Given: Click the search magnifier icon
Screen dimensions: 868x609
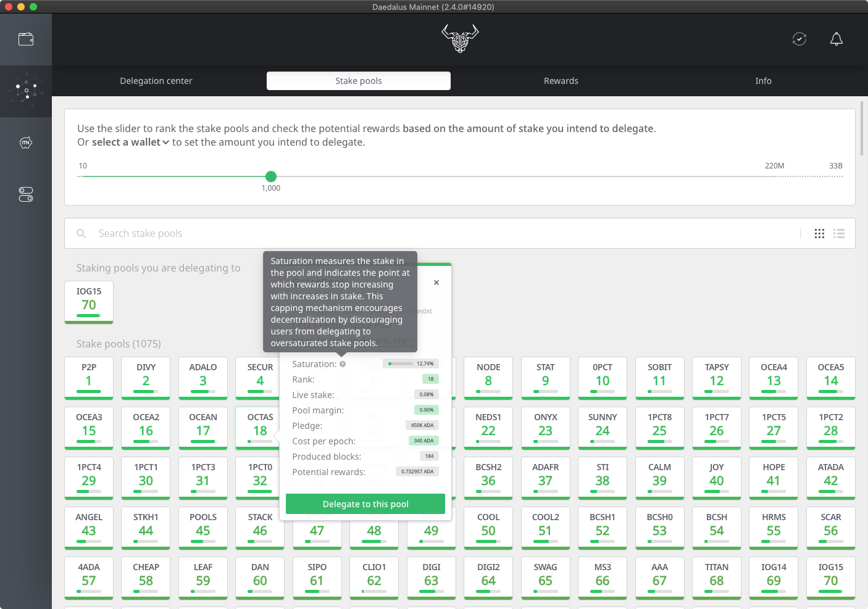Looking at the screenshot, I should [81, 233].
